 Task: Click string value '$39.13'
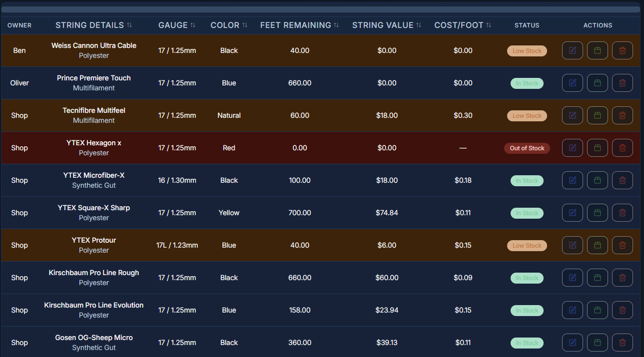click(387, 343)
